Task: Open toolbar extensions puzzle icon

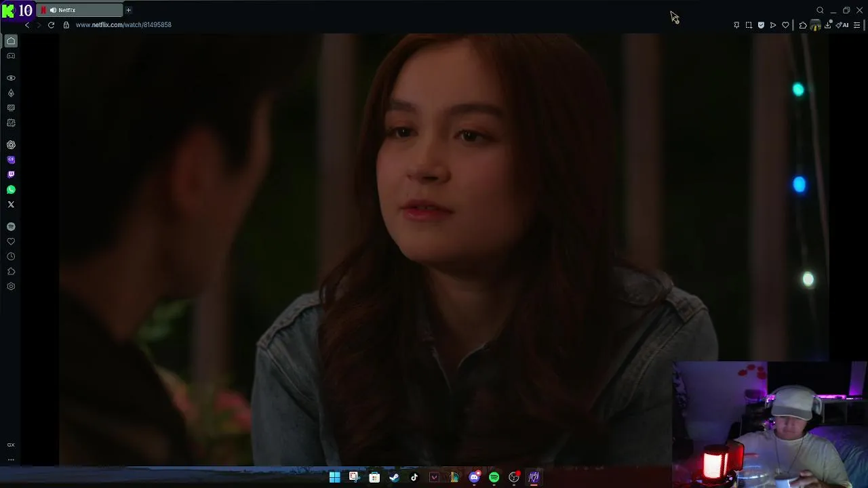Action: [x=803, y=25]
